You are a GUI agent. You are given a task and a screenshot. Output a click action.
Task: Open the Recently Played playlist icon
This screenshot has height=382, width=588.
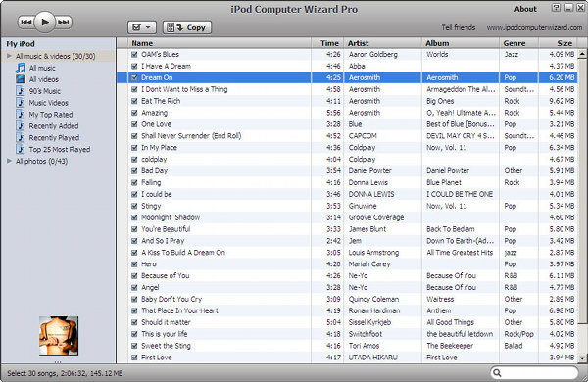point(21,137)
